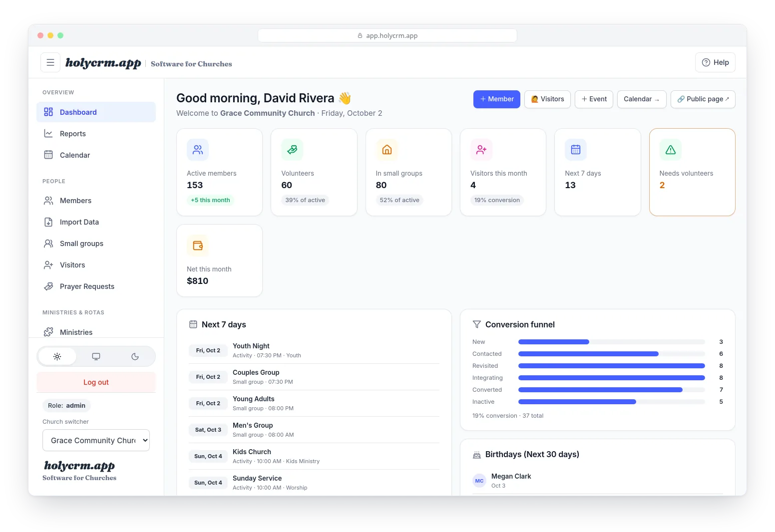Viewport: 775px width, 532px height.
Task: Toggle the sidebar hamburger menu
Action: [x=50, y=62]
